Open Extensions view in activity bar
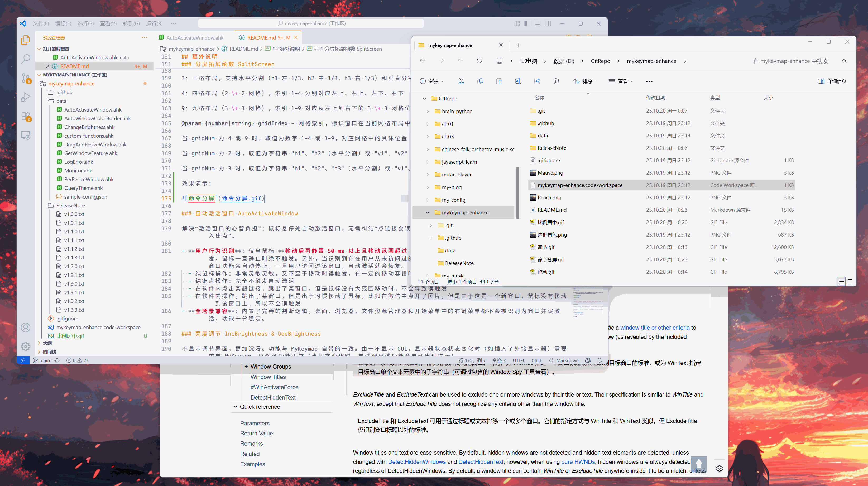 tap(26, 117)
